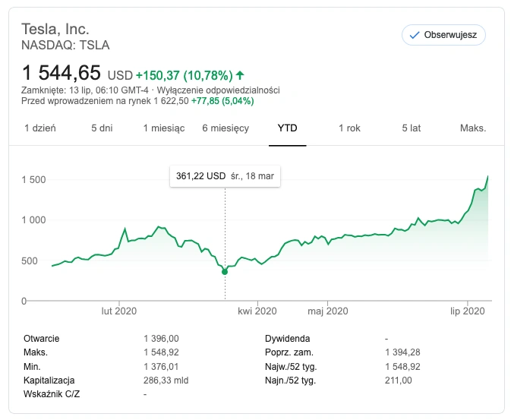The image size is (511, 420).
Task: Click the Kapitalizacja value 286,33 mld
Action: 166,381
